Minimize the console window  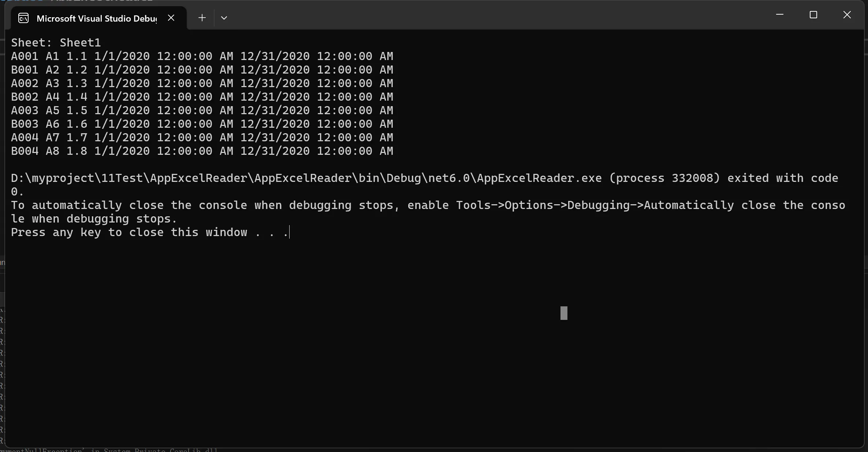(779, 15)
